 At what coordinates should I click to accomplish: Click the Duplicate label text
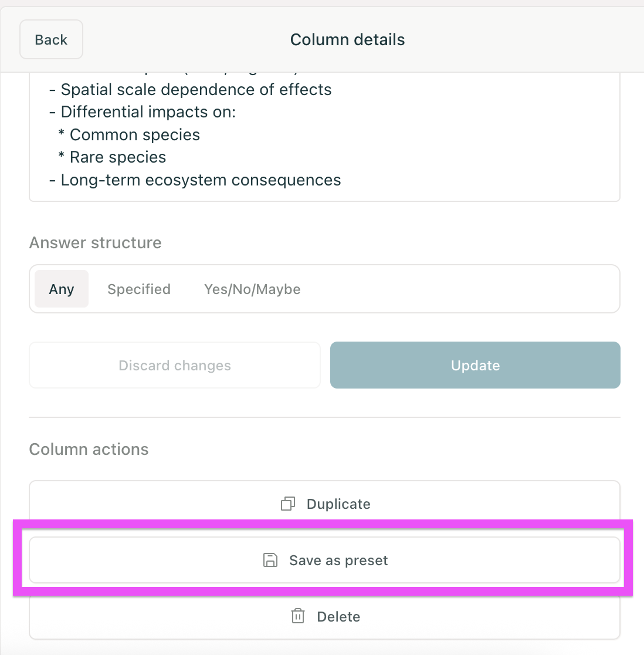338,504
